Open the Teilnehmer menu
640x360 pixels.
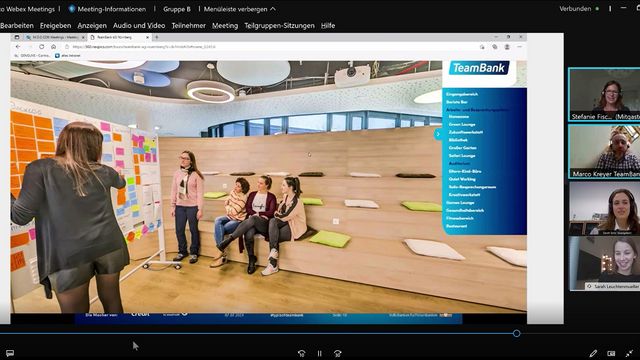point(189,25)
